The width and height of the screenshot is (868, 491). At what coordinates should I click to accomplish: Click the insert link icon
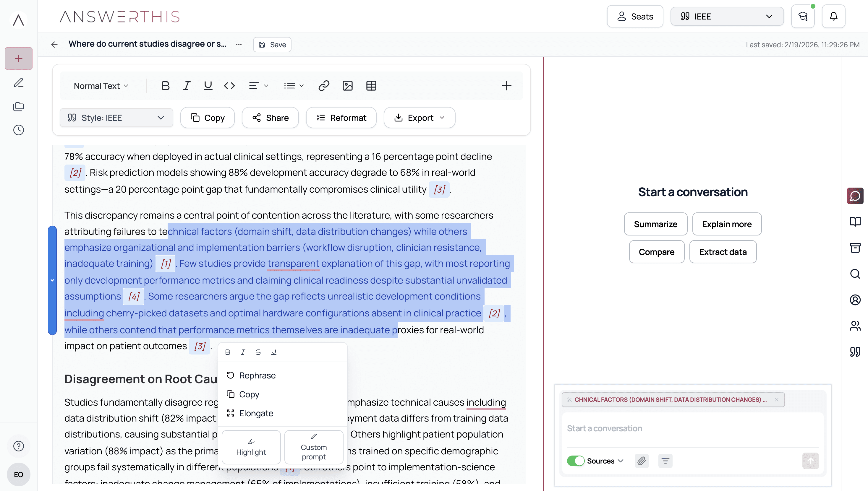(324, 86)
